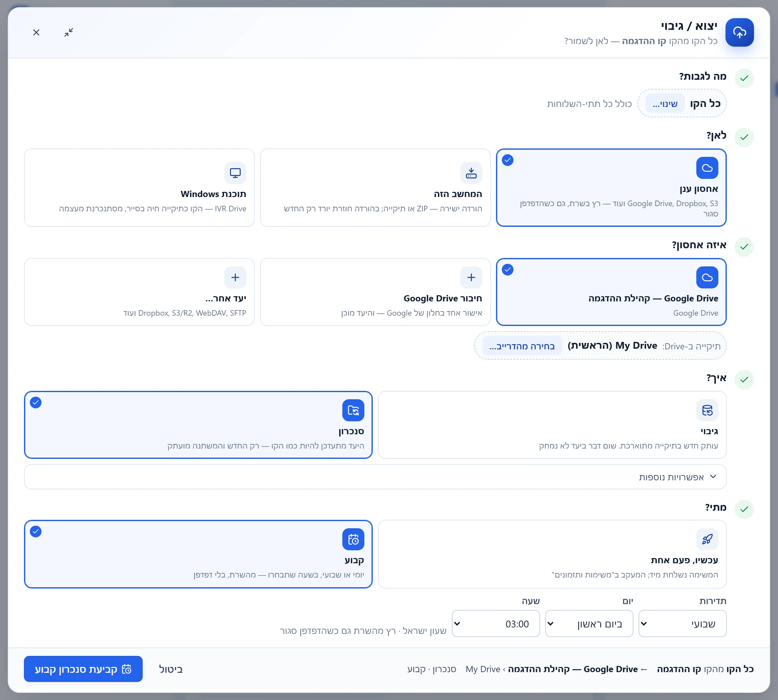Click the rocket icon on עכשיו, פעם אחת
The image size is (778, 700).
click(x=707, y=539)
